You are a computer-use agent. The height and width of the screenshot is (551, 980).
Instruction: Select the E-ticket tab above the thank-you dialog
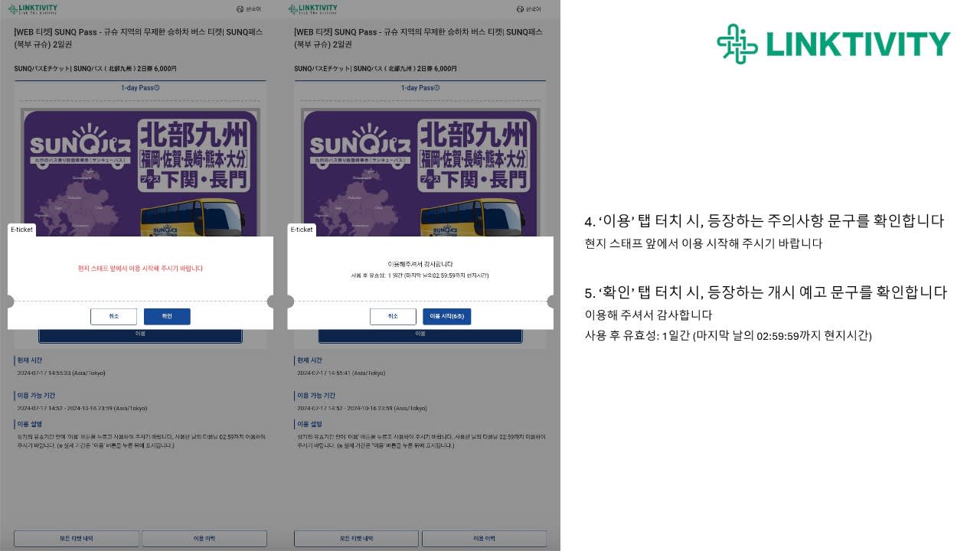(x=302, y=230)
